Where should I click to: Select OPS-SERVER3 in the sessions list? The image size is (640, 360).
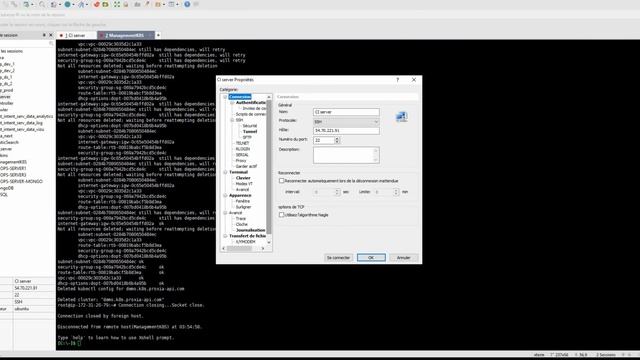13,175
